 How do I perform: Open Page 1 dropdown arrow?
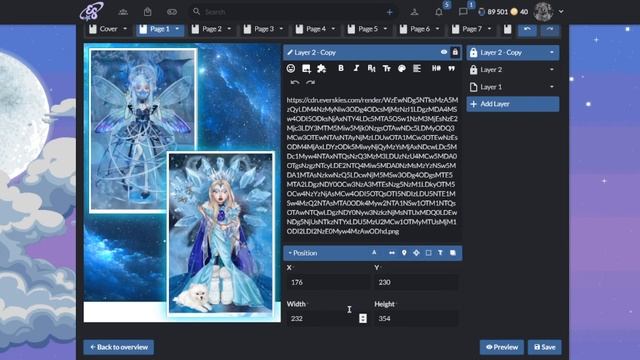[177, 29]
